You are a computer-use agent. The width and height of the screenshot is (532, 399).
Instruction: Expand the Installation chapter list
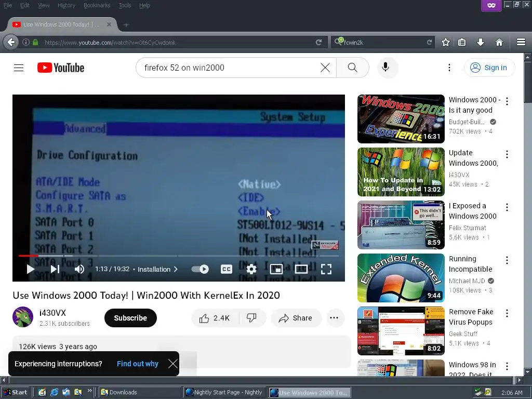(157, 270)
